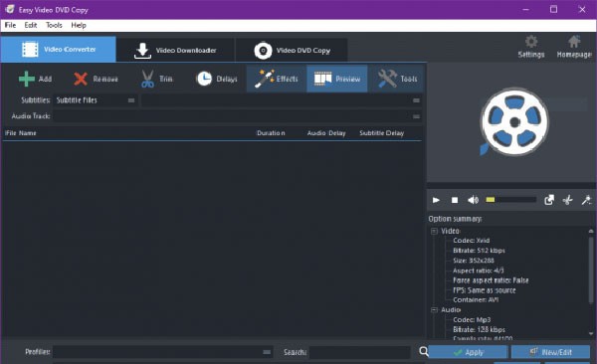
Task: Click the red Remove X icon
Action: 81,79
